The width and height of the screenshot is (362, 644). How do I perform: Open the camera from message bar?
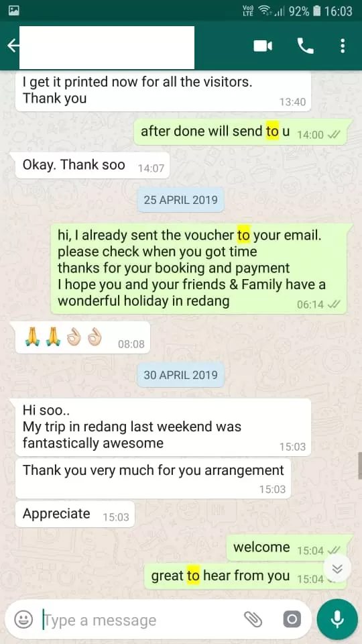292,619
